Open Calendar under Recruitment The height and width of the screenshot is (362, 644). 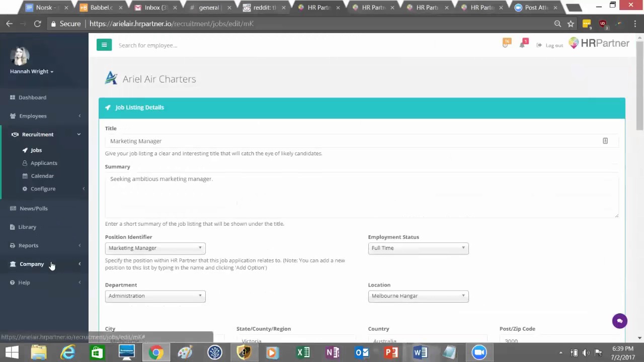click(x=42, y=176)
